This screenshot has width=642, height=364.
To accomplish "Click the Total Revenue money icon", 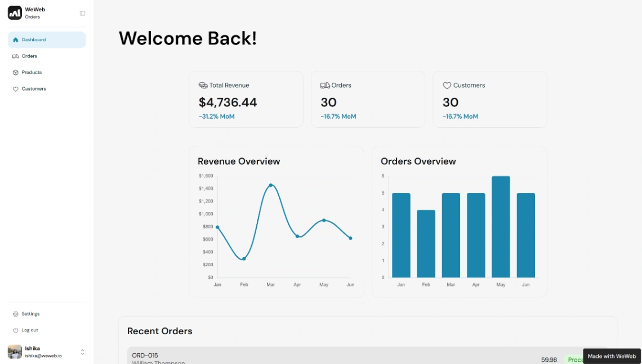I will coord(202,85).
